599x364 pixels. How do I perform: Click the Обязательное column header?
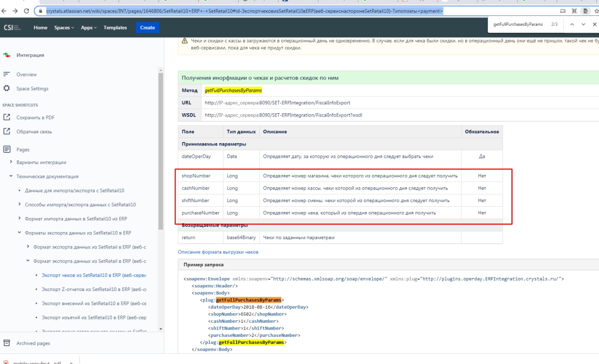point(482,131)
